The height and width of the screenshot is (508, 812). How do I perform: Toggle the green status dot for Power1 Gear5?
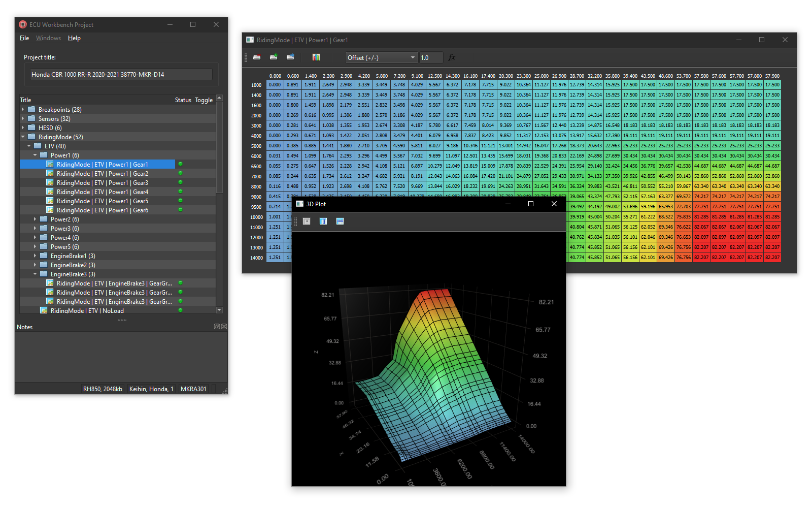coord(180,201)
